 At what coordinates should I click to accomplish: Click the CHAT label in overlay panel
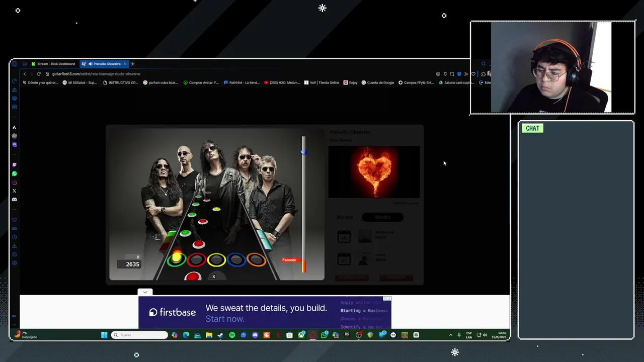pyautogui.click(x=532, y=128)
